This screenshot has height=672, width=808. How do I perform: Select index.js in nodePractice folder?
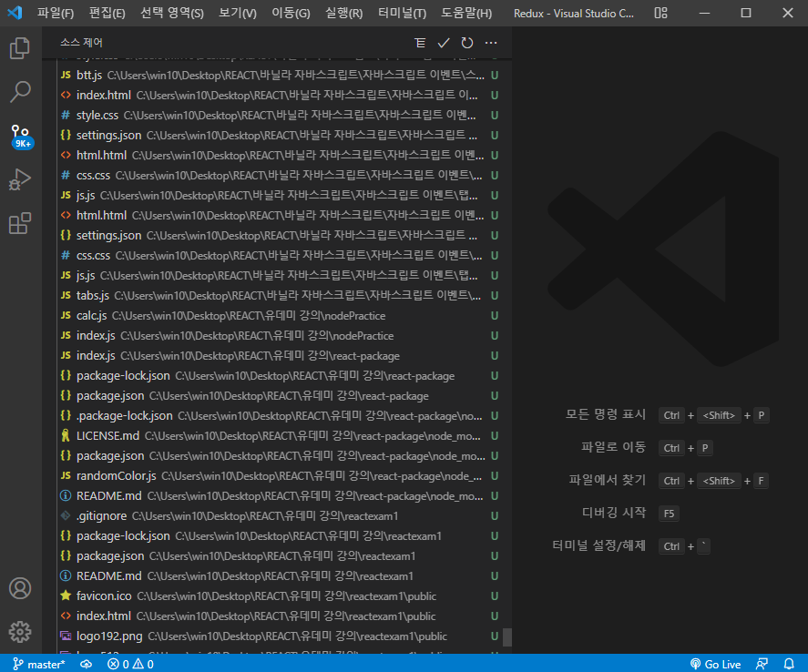coord(278,336)
